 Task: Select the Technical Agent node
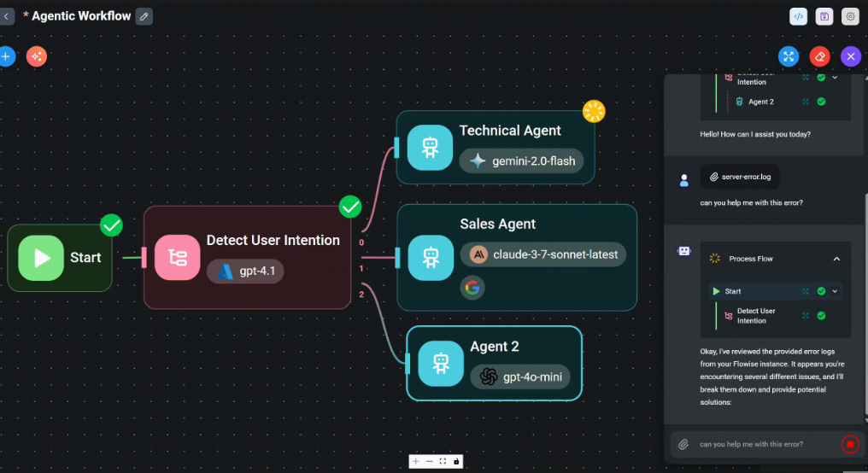(x=496, y=147)
